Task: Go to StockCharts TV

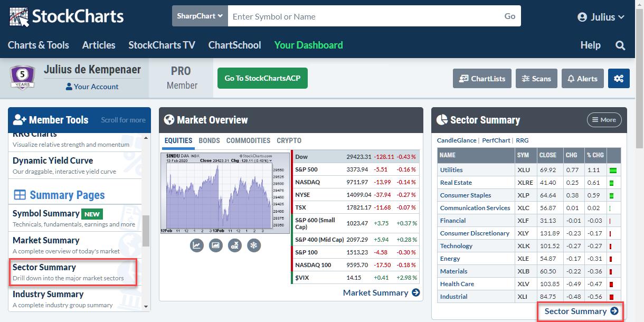Action: pos(162,45)
